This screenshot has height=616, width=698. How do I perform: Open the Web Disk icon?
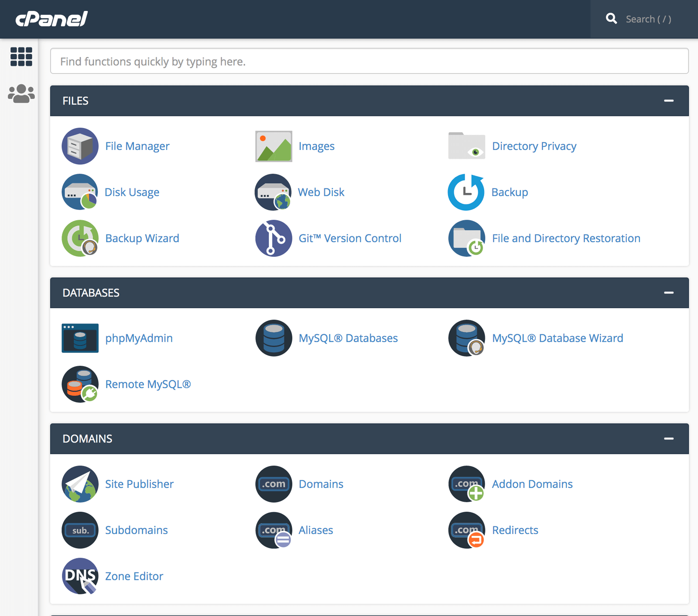tap(273, 192)
